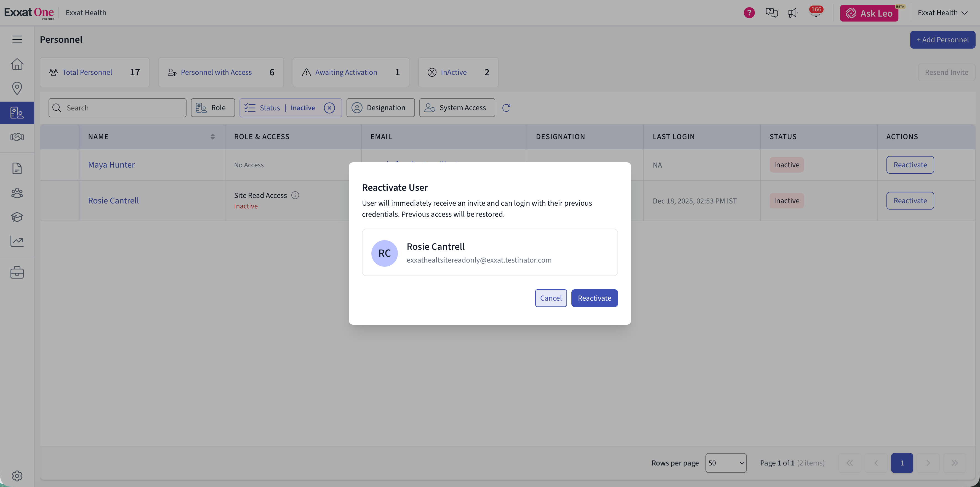Click Add Personnel button

coord(942,39)
